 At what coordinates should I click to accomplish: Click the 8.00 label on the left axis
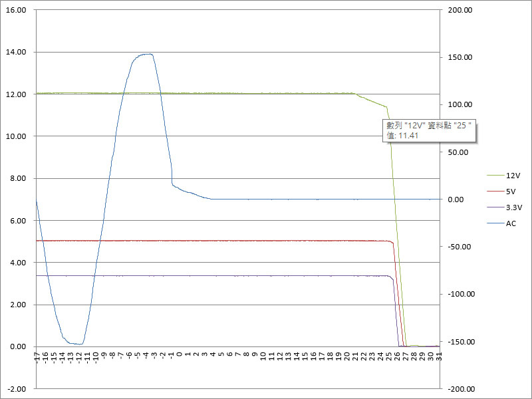(19, 178)
